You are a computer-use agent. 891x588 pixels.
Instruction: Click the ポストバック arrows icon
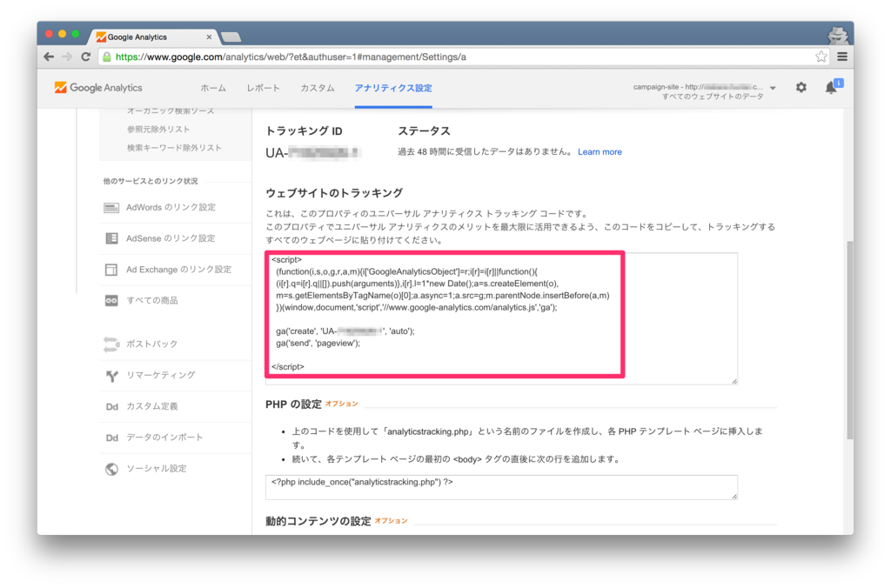click(111, 344)
